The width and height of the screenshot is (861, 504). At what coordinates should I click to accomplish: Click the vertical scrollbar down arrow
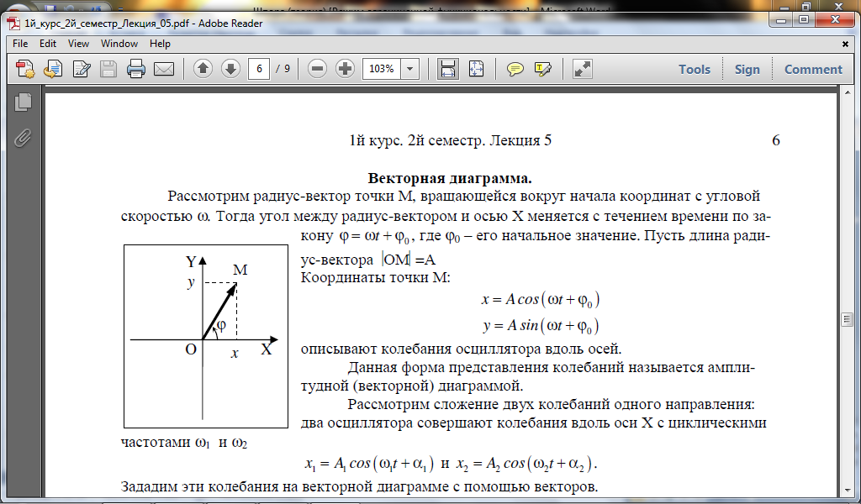click(x=846, y=491)
